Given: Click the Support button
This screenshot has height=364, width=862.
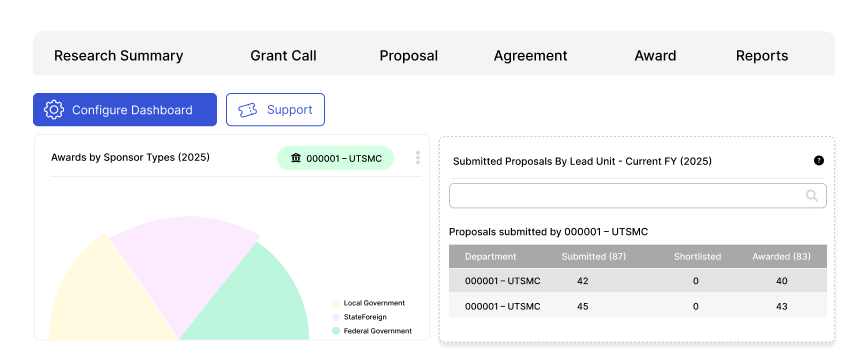Looking at the screenshot, I should 275,109.
